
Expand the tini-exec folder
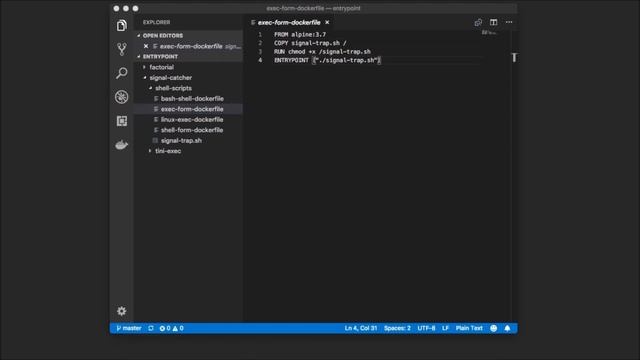pyautogui.click(x=189, y=151)
